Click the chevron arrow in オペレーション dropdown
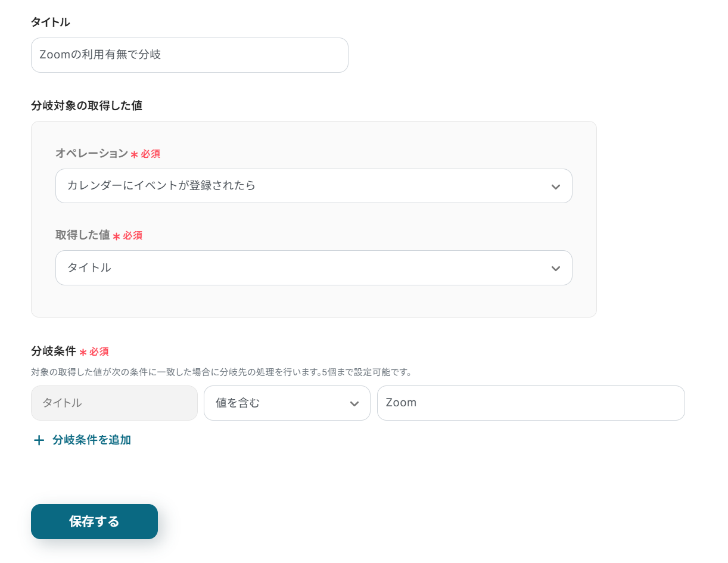The height and width of the screenshot is (563, 728). point(555,186)
